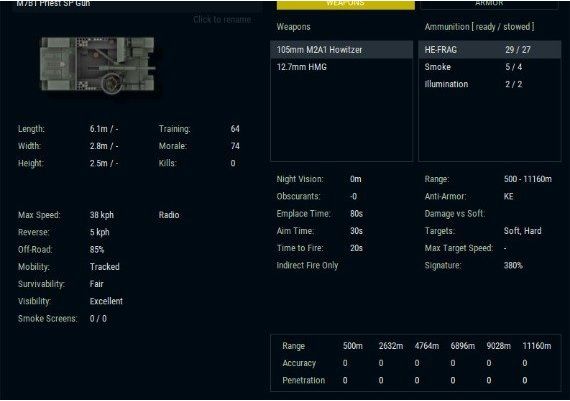Click the 9028m range column header

[x=499, y=346]
